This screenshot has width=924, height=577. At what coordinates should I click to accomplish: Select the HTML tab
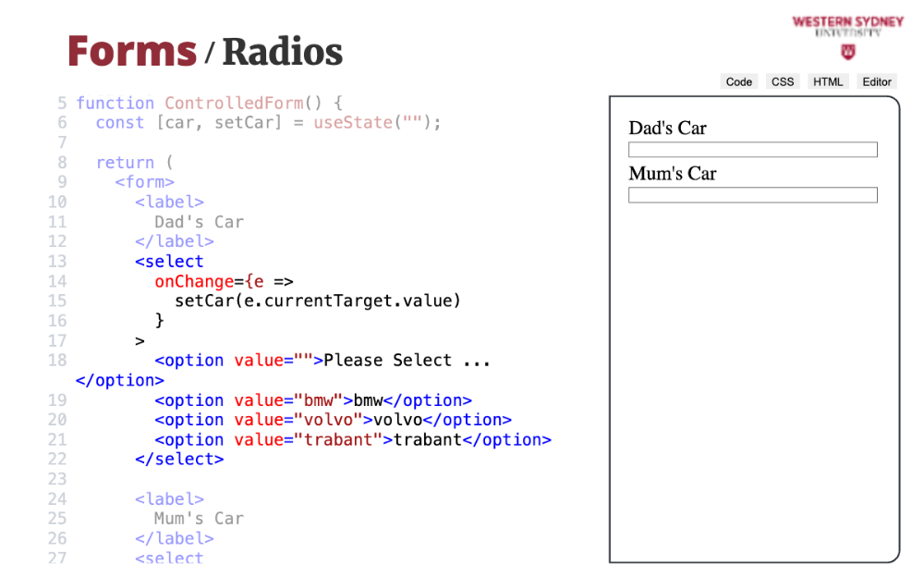click(828, 81)
